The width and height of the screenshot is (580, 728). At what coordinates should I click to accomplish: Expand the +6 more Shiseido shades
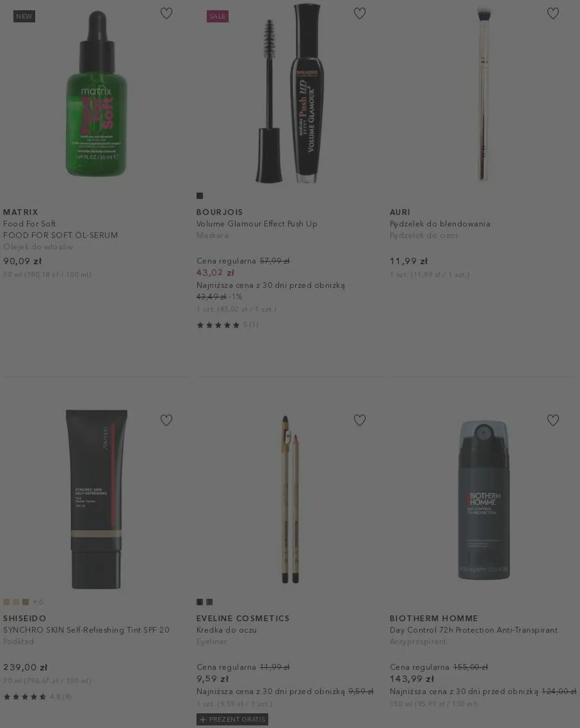[x=38, y=602]
